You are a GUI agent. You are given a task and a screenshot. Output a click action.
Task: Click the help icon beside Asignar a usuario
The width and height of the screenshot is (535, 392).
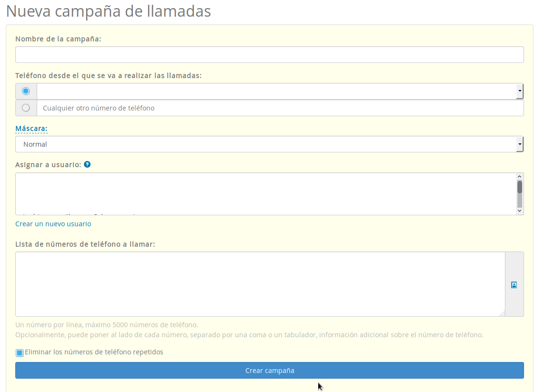(87, 164)
